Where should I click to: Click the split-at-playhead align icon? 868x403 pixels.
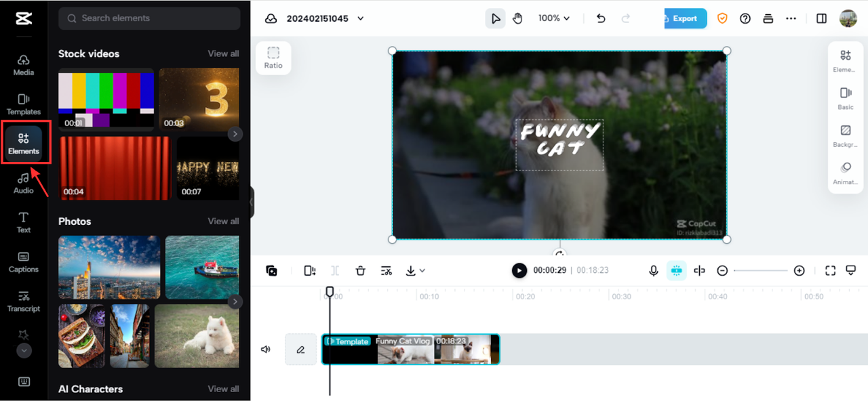[x=699, y=270]
